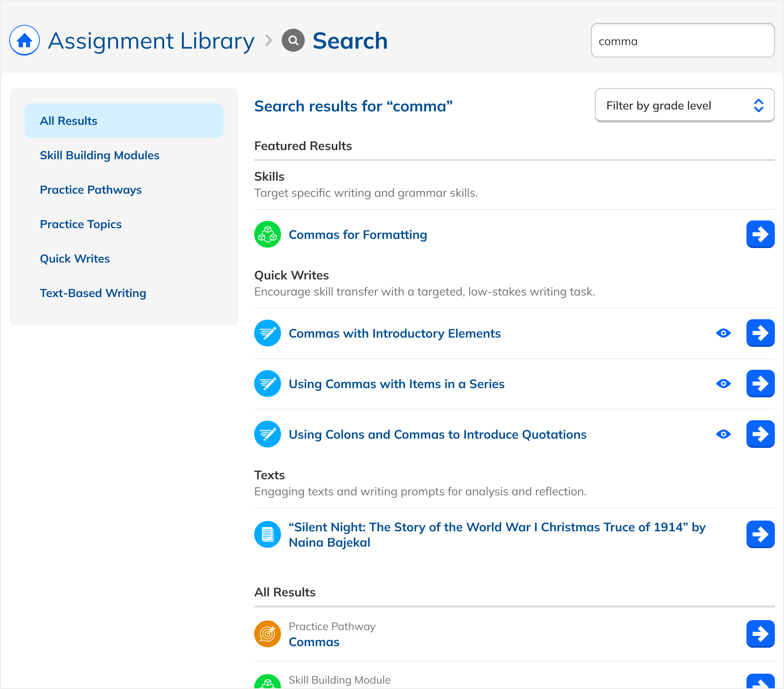Open Using Colons and Commas to Introduce Quotations

point(437,434)
